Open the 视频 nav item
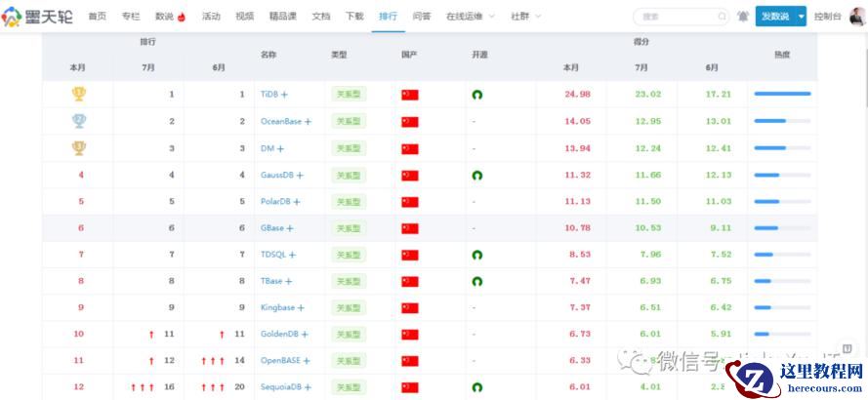The height and width of the screenshot is (400, 868). click(245, 17)
